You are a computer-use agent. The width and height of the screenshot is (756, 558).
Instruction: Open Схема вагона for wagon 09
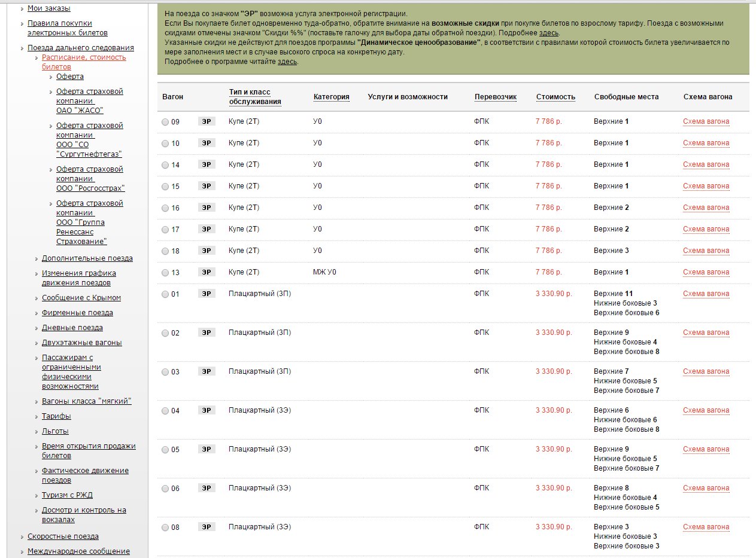[706, 121]
